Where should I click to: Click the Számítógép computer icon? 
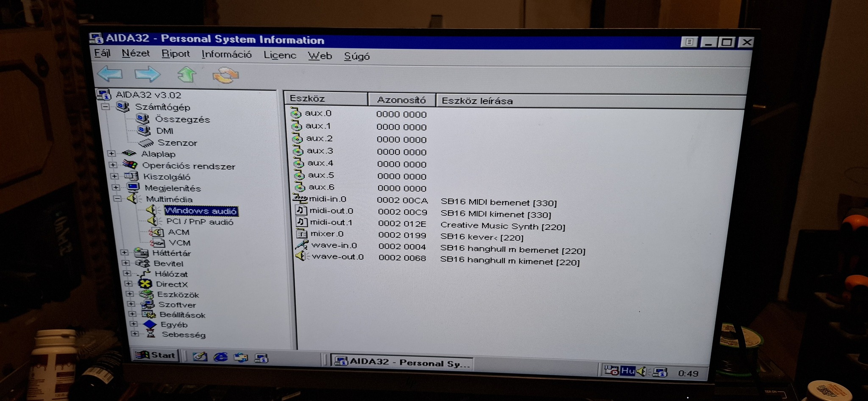[123, 106]
